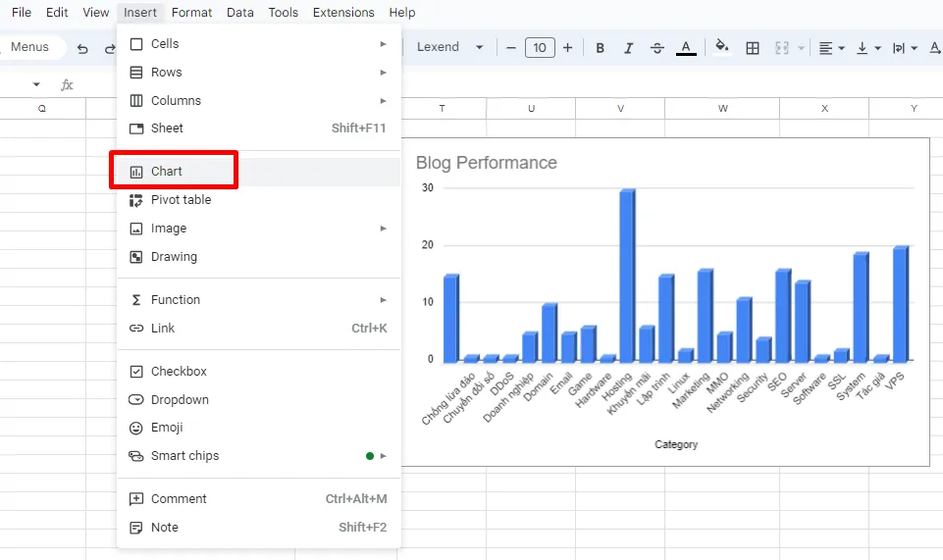Open the borders tool

pyautogui.click(x=752, y=48)
